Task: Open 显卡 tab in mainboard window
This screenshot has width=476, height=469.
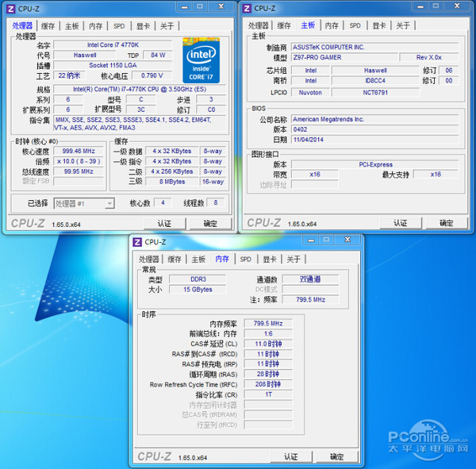Action: coord(379,25)
